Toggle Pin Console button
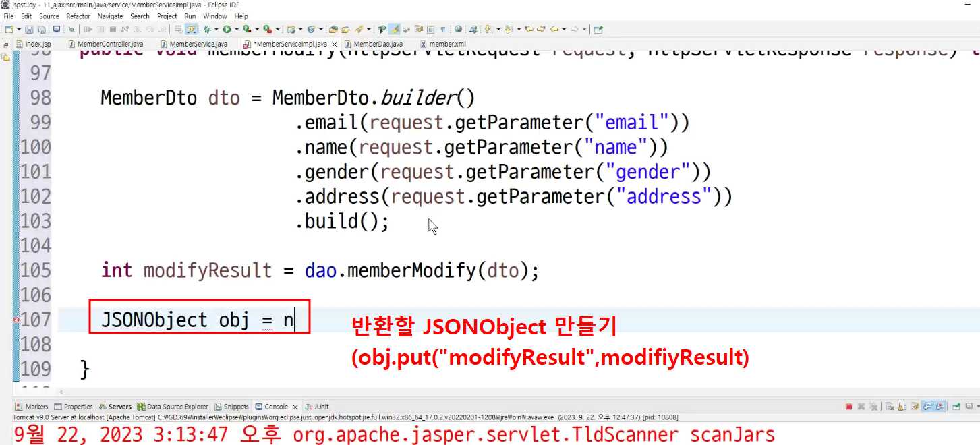This screenshot has height=445, width=980. click(956, 407)
